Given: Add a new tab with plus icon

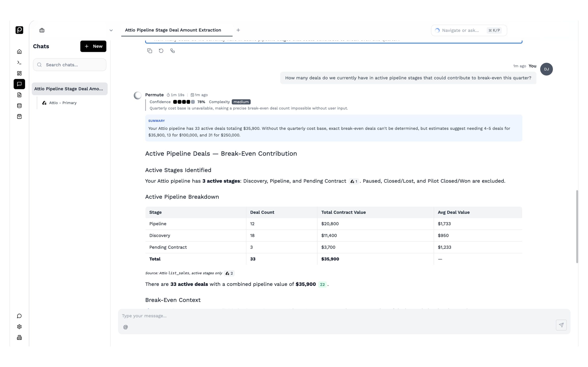Looking at the screenshot, I should 238,30.
